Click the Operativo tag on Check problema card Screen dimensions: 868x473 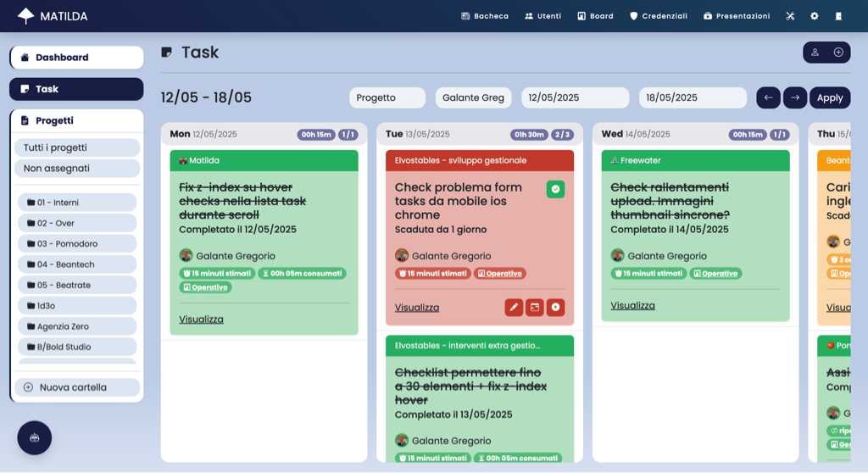click(x=500, y=274)
